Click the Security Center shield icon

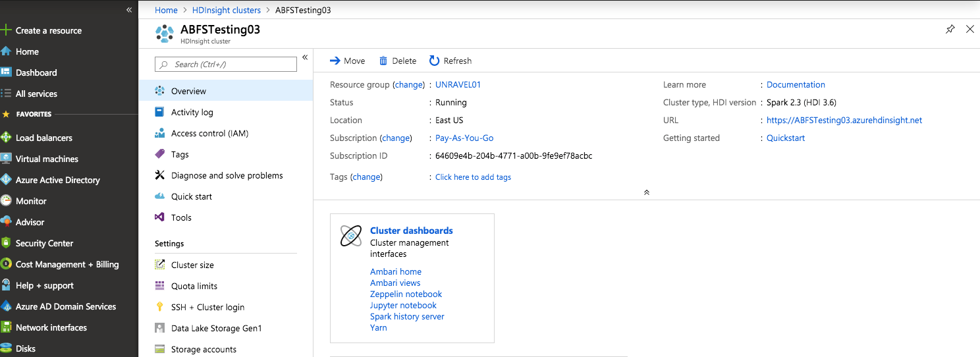(6, 243)
